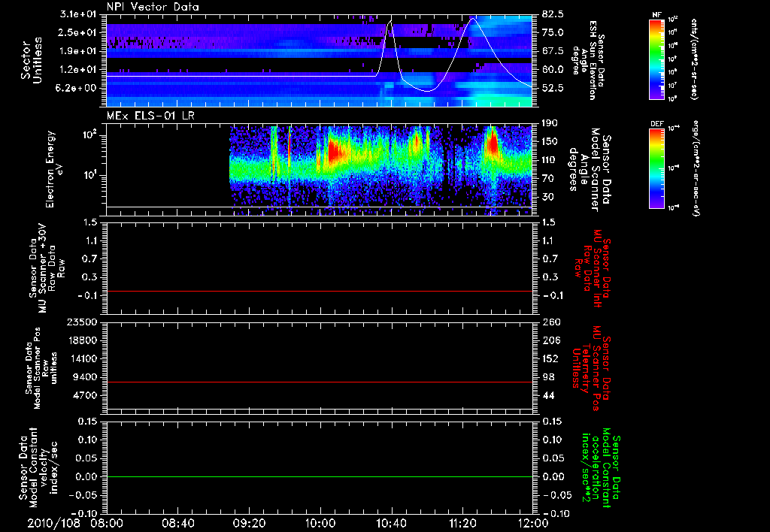The width and height of the screenshot is (770, 532).
Task: Click the green velocity line in bottom panel
Action: click(319, 476)
